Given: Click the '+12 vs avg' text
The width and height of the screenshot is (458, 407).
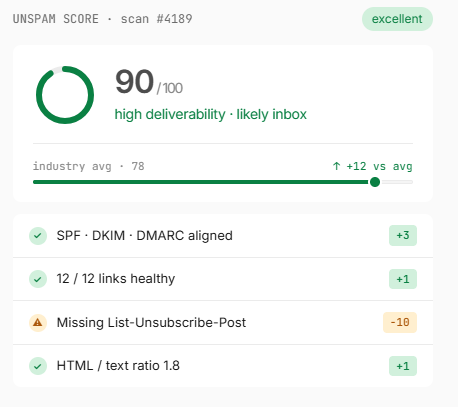Looking at the screenshot, I should pos(379,166).
